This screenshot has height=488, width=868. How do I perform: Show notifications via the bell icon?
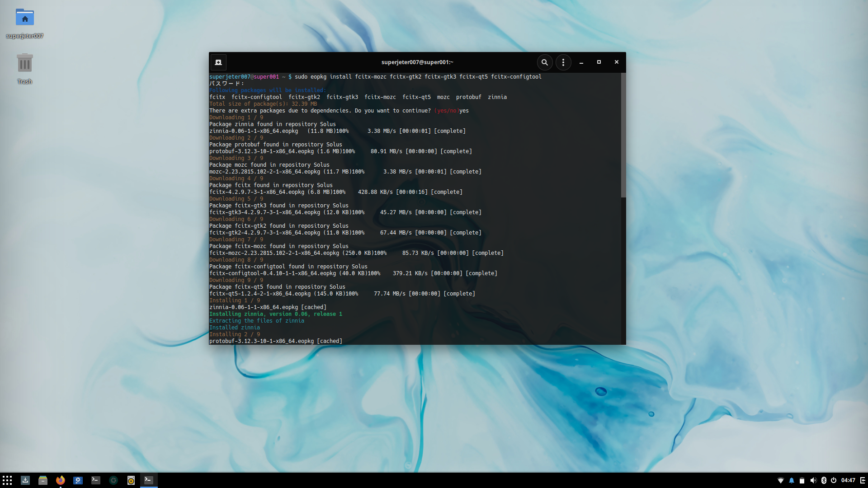pos(792,480)
